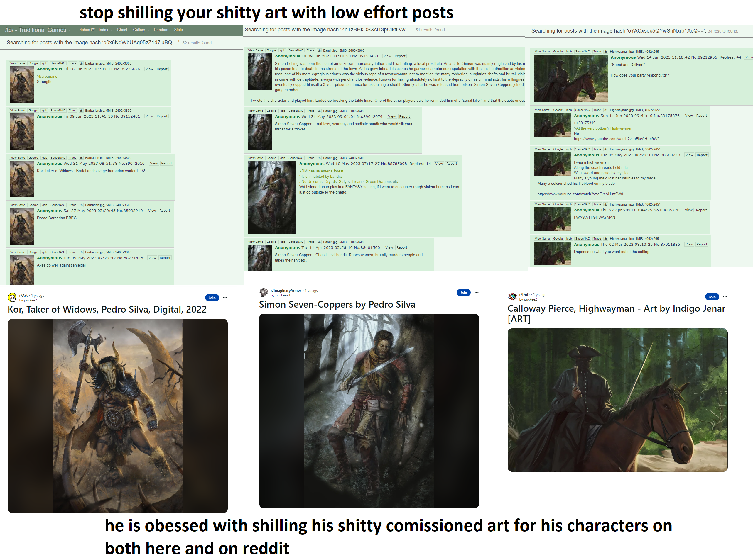
Task: Click View Same on Bandit.jpg post No.89158450
Action: coord(255,50)
